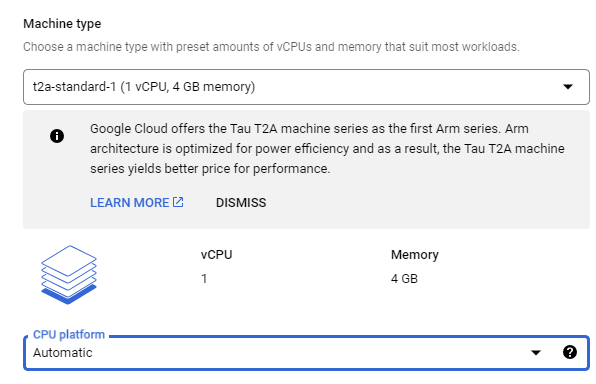
Task: Select the vCPU count value 1
Action: 204,279
